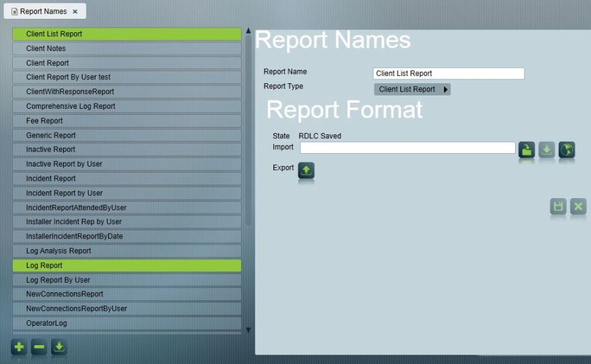Select ClientWithResponseReport row
Image resolution: width=591 pixels, height=364 pixels.
pyautogui.click(x=127, y=91)
